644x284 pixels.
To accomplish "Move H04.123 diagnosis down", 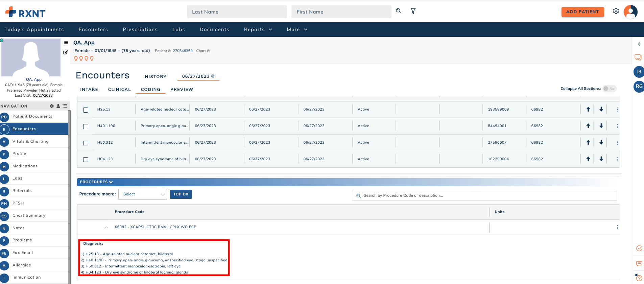I will pos(601,159).
